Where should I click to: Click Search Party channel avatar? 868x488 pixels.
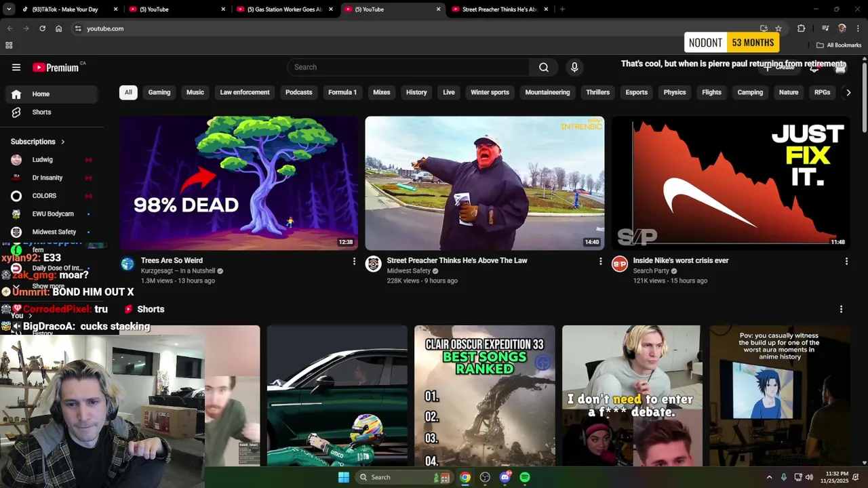[x=620, y=264]
